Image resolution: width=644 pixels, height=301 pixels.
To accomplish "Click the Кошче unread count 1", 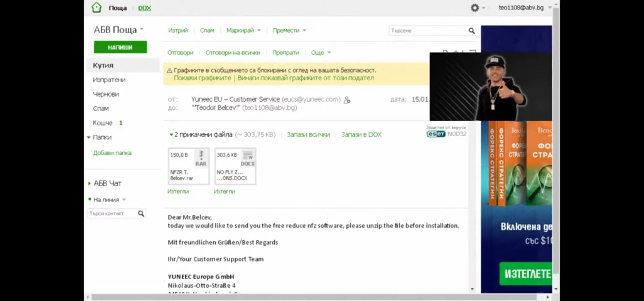I will (x=121, y=123).
